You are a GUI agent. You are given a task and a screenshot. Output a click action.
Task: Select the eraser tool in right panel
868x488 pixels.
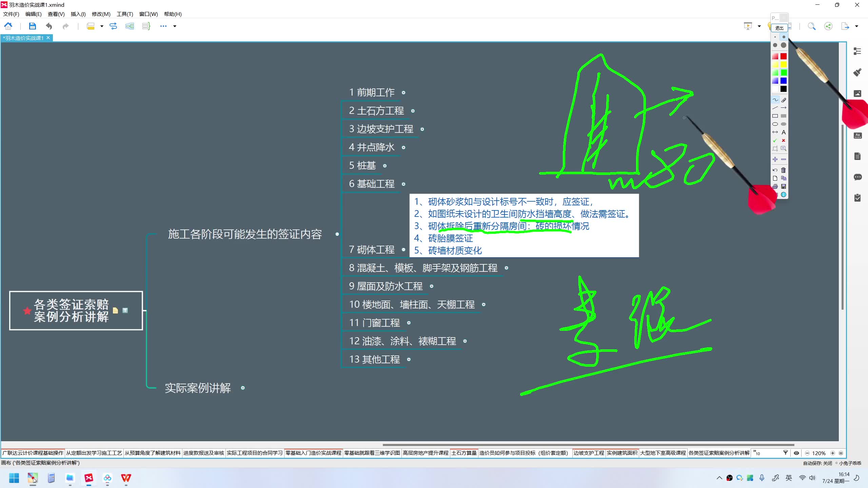pyautogui.click(x=784, y=100)
